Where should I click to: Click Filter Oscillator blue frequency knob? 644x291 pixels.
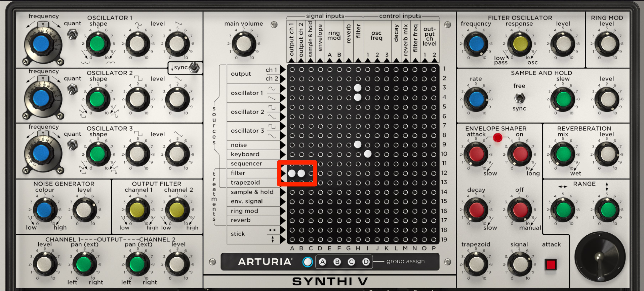coord(476,44)
